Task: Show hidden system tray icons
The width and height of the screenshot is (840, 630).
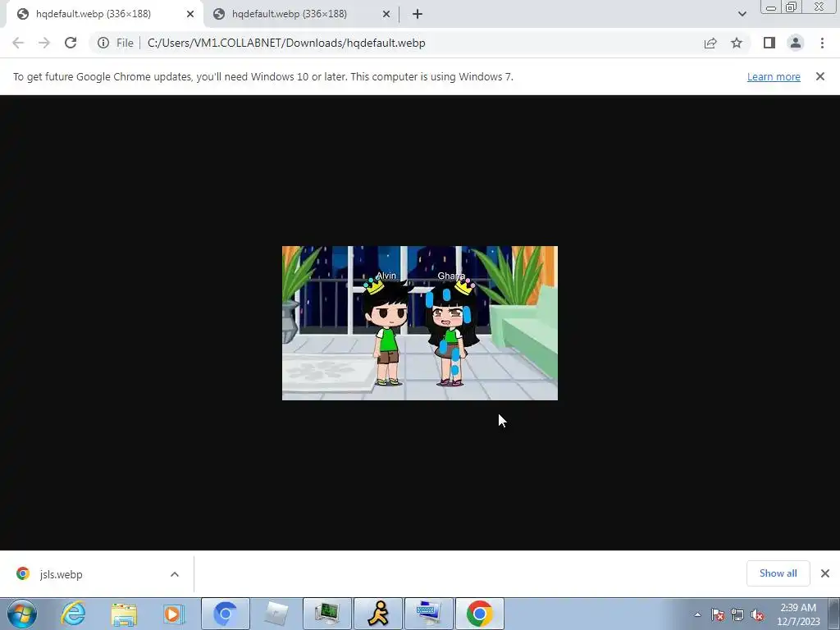Action: point(697,614)
